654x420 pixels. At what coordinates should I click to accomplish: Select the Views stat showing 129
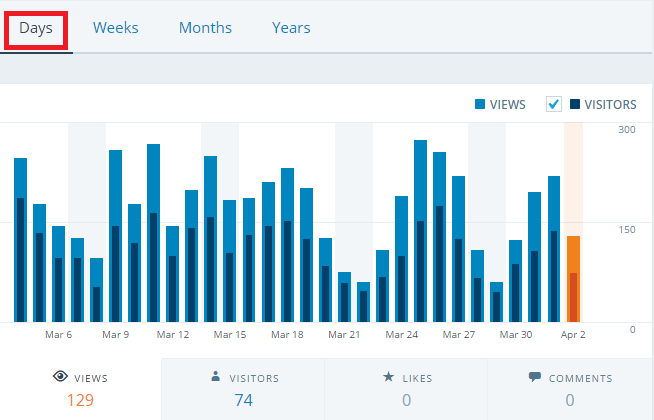point(80,400)
